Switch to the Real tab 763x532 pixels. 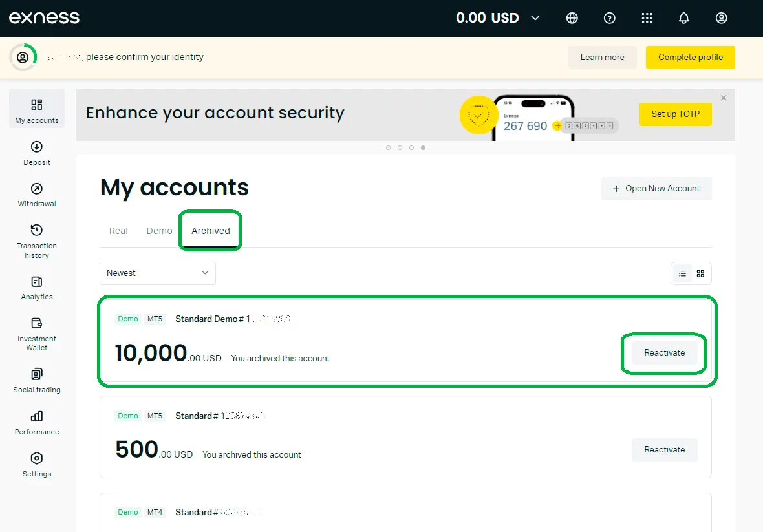[118, 231]
